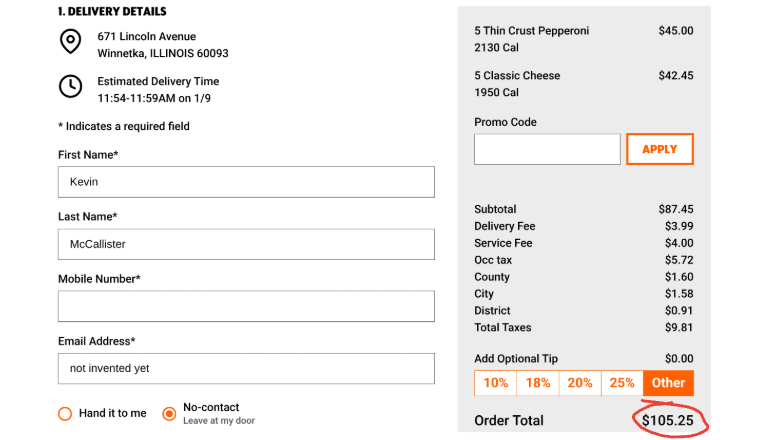Select the No-contact delivery radio button

[169, 413]
